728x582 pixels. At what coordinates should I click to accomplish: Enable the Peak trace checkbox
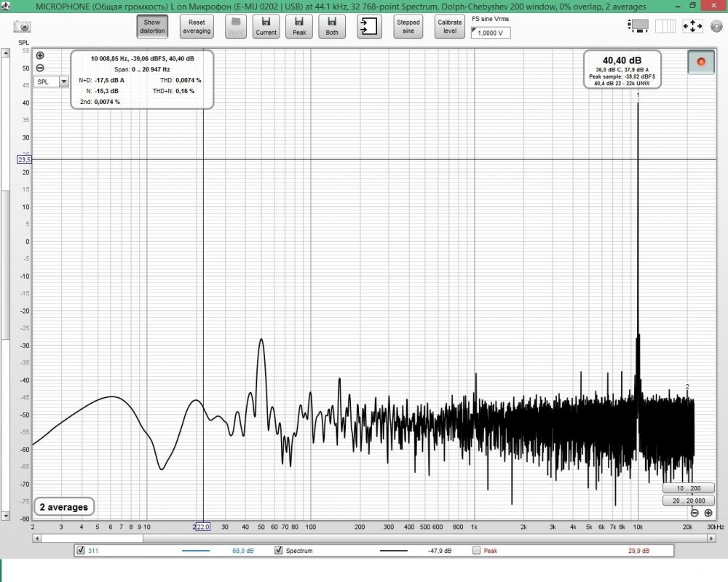(476, 550)
